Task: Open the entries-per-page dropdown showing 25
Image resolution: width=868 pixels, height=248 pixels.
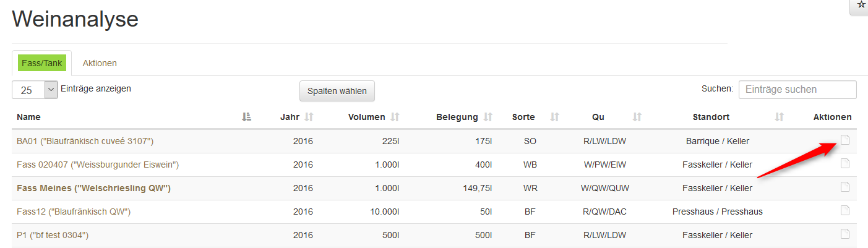Action: (x=35, y=90)
